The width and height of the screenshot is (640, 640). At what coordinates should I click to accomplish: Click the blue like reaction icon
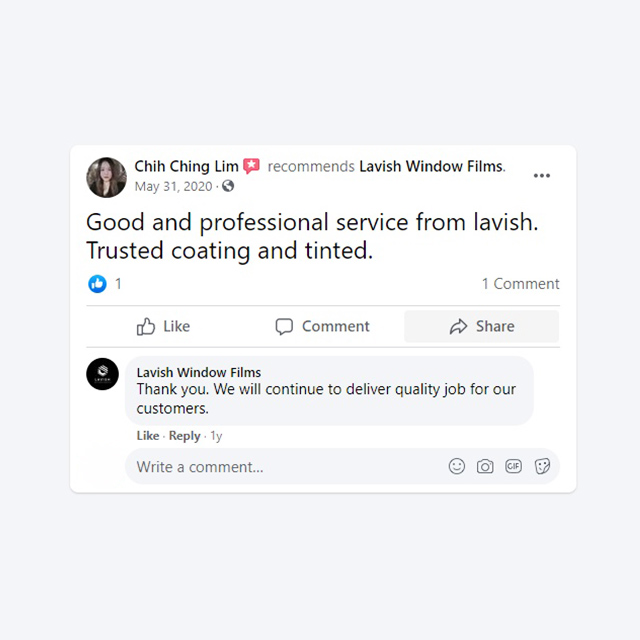(97, 284)
